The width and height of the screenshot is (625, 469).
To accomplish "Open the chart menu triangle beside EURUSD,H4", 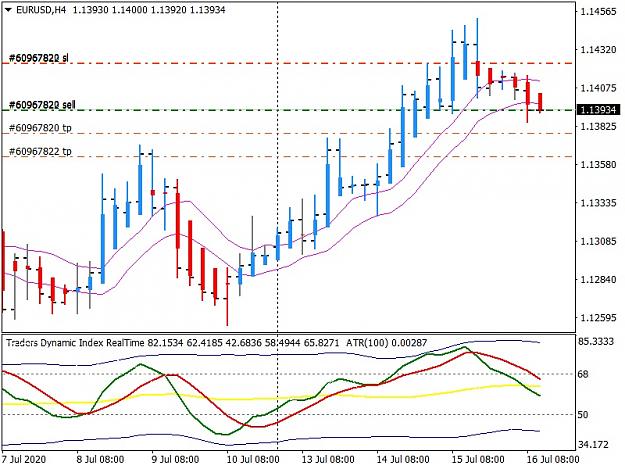I will pyautogui.click(x=8, y=10).
